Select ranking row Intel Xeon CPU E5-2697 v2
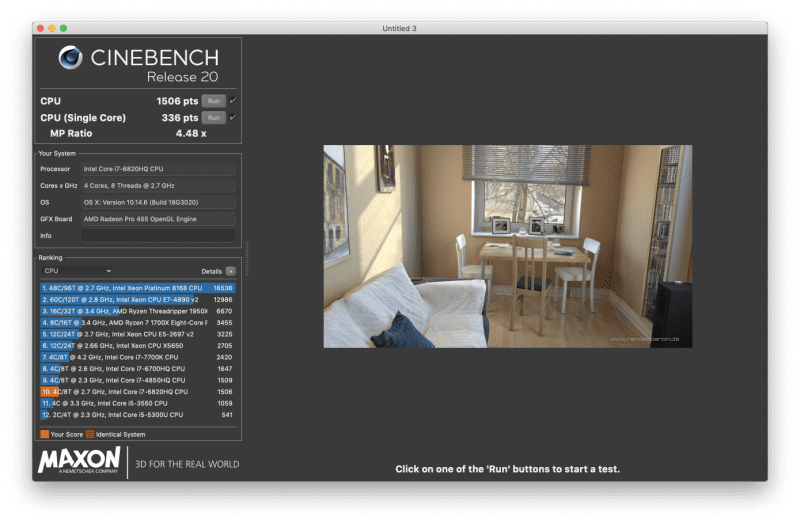 coord(138,335)
